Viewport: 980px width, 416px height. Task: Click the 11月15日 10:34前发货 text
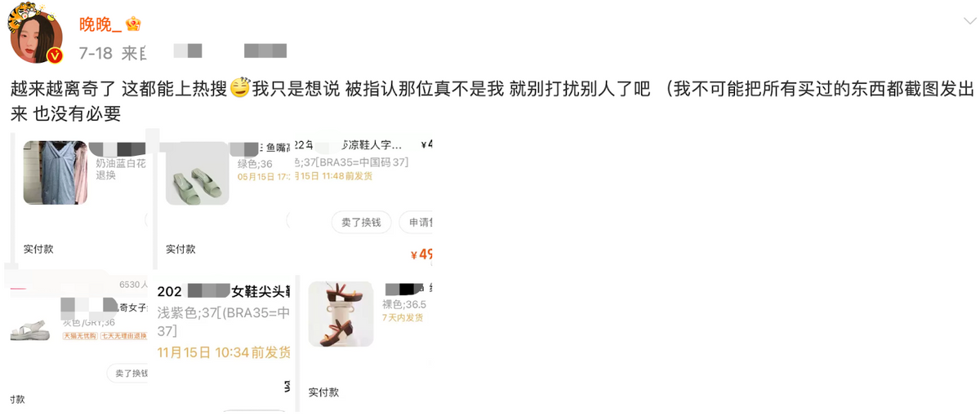(224, 352)
